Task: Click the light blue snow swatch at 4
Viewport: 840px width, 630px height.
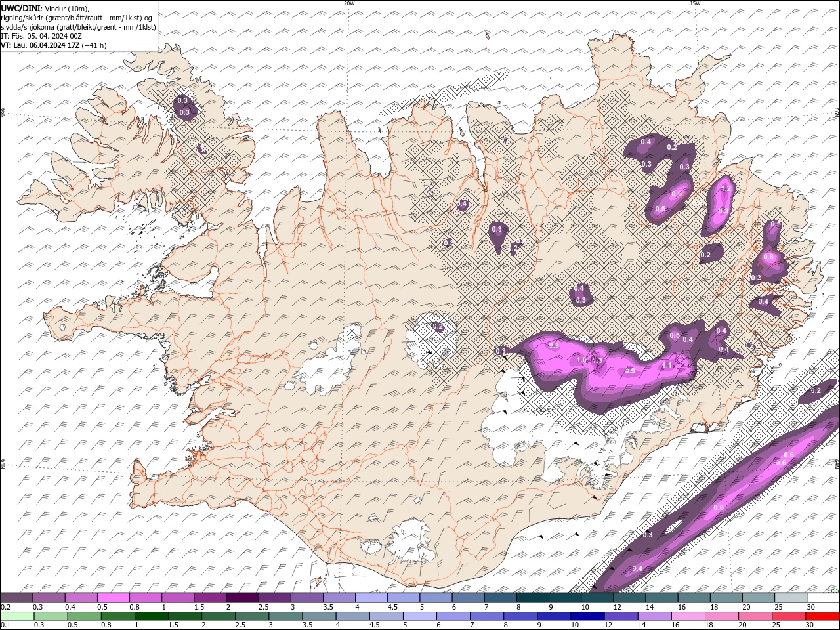Action: [x=371, y=598]
